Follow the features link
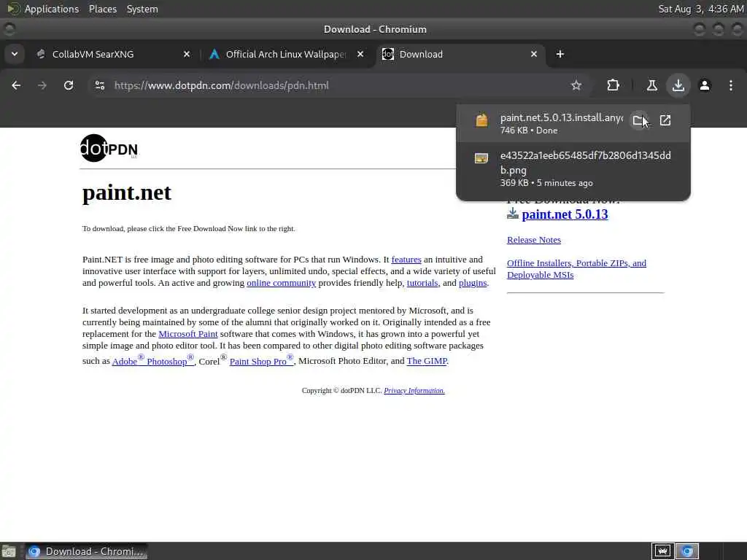The height and width of the screenshot is (560, 747). [x=406, y=260]
